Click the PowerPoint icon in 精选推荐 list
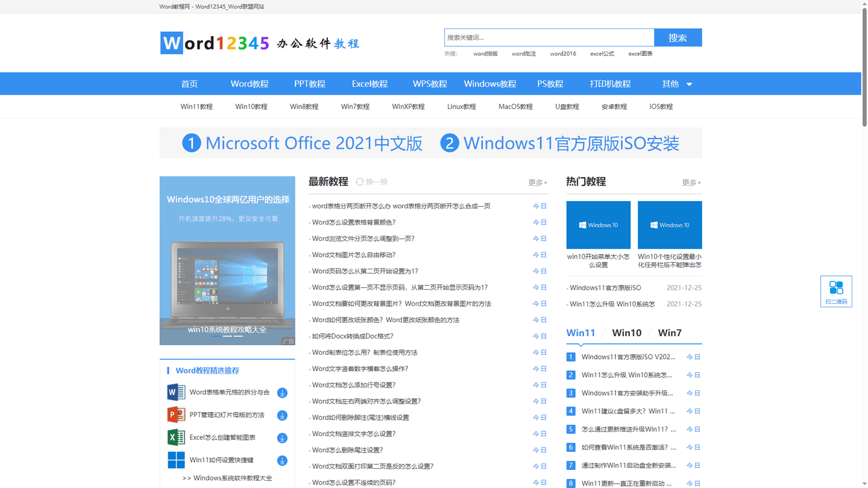Viewport: 868px width, 488px height. click(x=176, y=414)
